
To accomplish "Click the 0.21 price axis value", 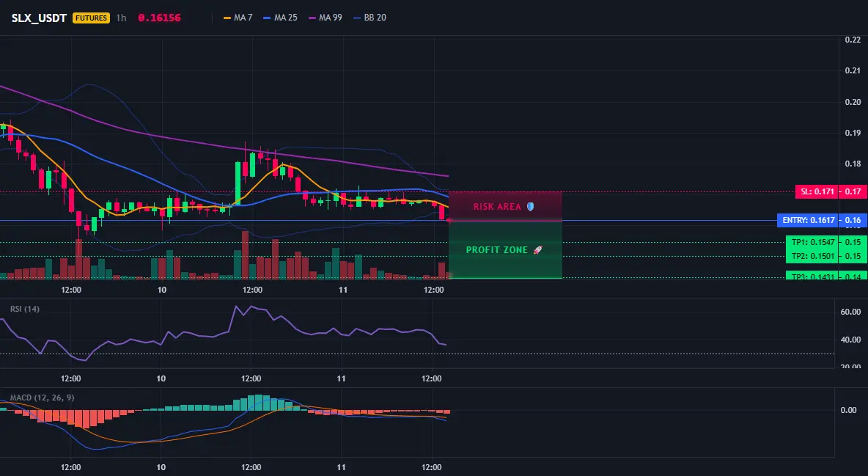I will [x=853, y=70].
